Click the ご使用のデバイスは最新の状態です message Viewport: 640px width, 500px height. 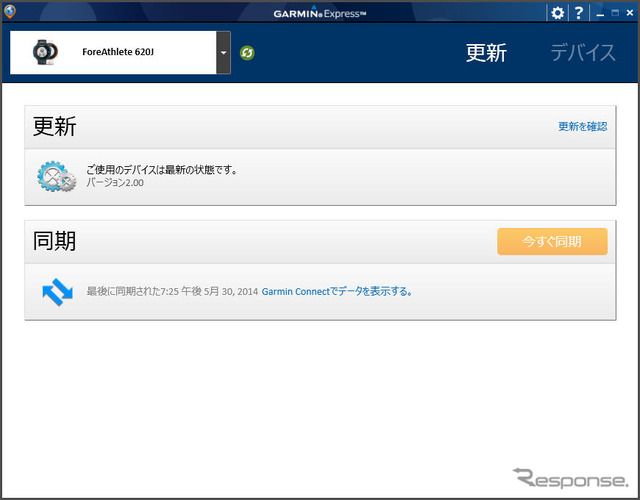click(162, 169)
